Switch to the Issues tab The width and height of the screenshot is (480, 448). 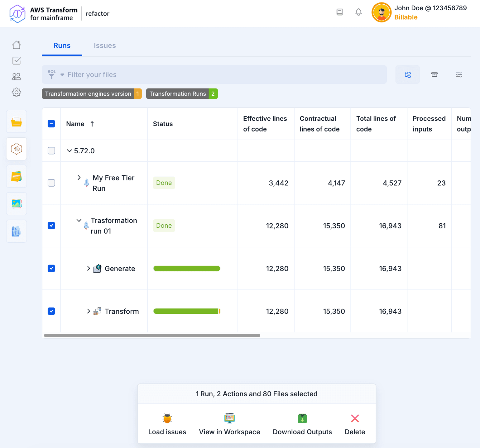coord(105,46)
